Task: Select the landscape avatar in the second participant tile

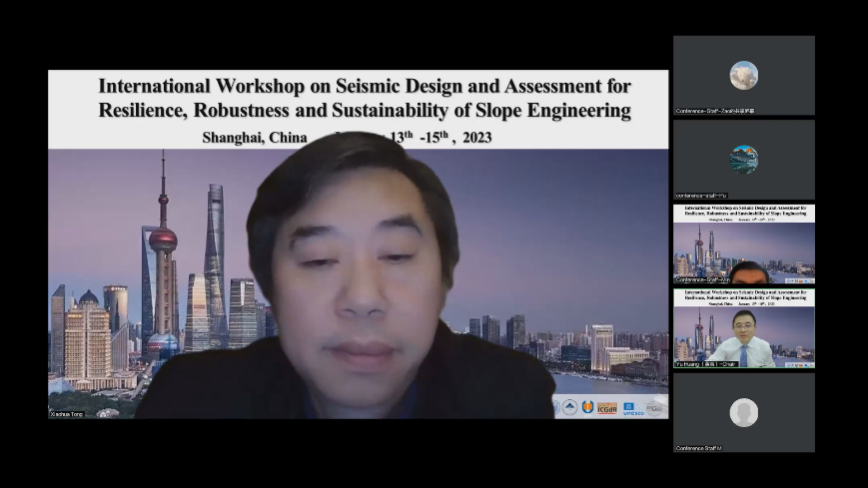Action: [x=743, y=159]
